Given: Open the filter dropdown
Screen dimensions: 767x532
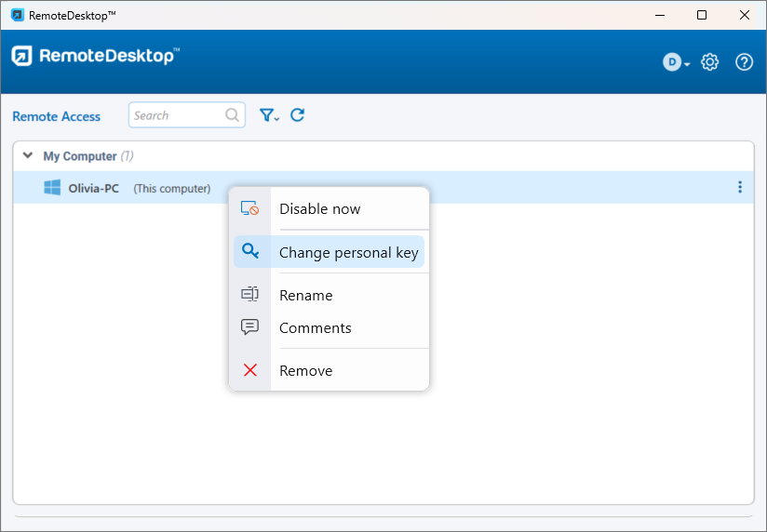Looking at the screenshot, I should (269, 115).
